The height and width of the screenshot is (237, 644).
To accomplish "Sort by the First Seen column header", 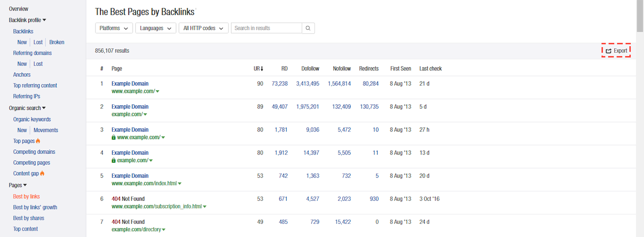I will click(400, 69).
